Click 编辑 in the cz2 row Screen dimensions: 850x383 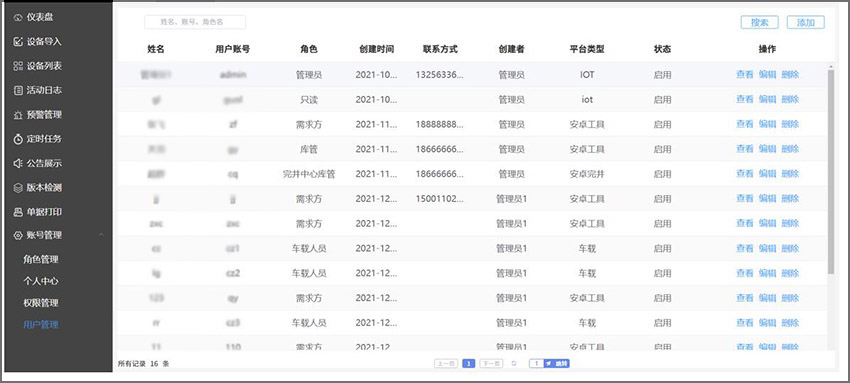[x=767, y=273]
